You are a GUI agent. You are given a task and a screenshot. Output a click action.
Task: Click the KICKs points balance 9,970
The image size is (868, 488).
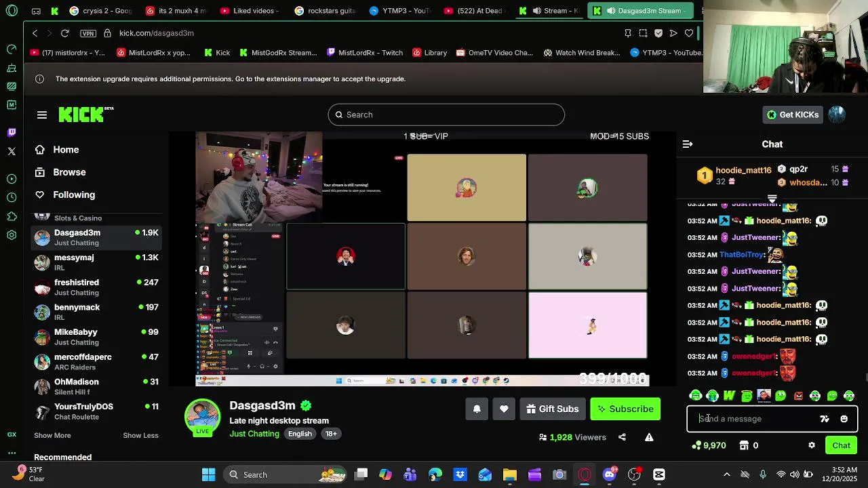pos(709,445)
